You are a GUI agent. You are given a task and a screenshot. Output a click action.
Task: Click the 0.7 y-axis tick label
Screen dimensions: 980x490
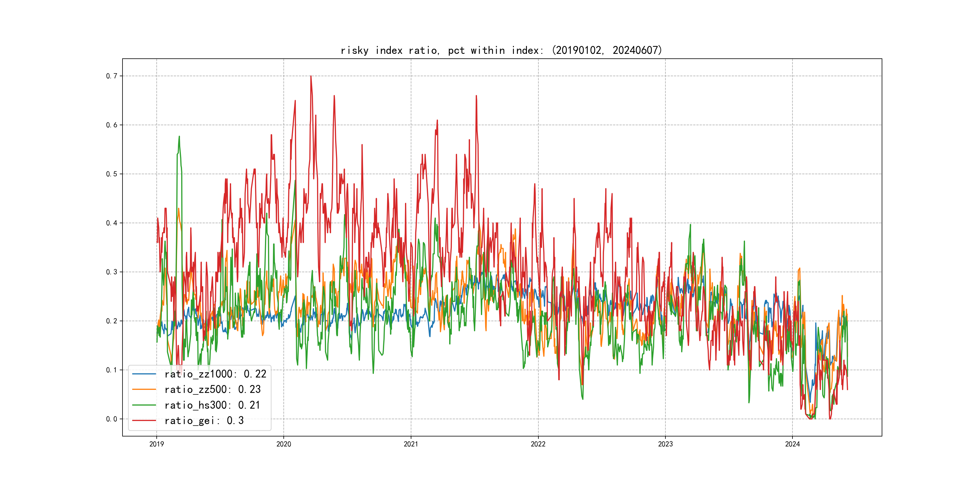click(112, 76)
